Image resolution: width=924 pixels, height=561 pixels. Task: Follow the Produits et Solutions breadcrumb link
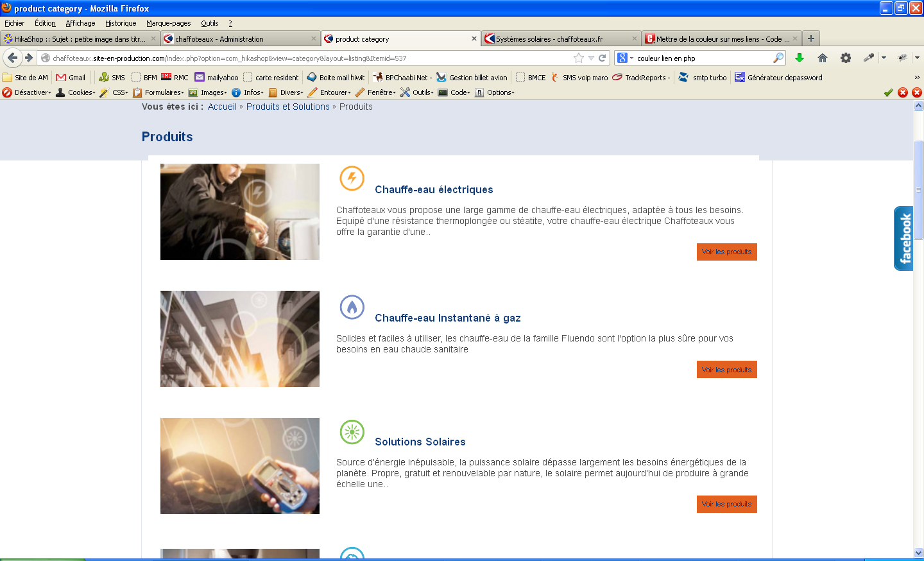288,107
